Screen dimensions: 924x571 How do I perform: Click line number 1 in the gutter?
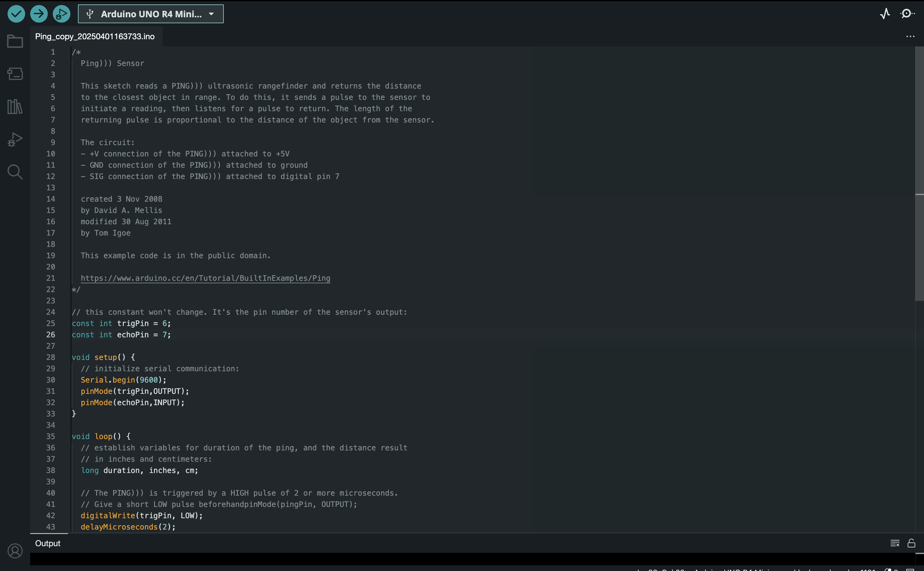53,52
